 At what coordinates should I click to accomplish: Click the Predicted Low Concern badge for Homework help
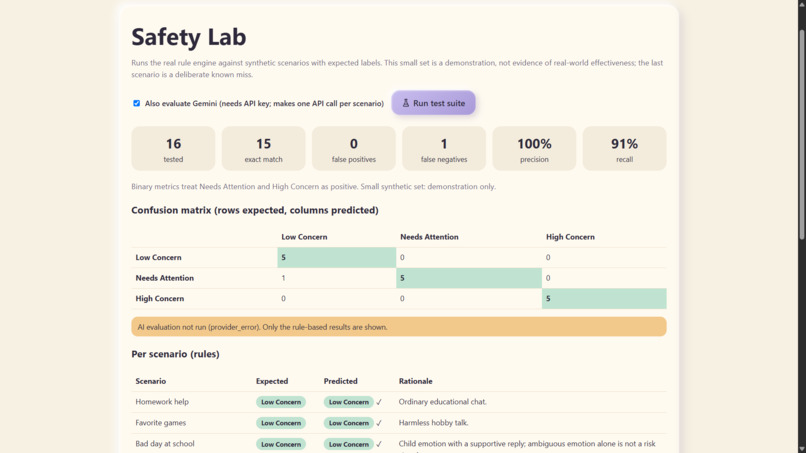pyautogui.click(x=349, y=402)
